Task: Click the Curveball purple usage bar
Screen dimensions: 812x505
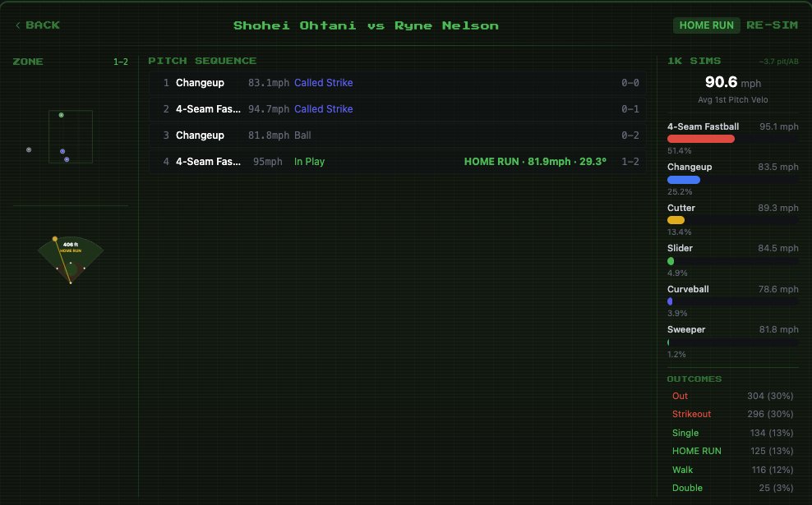Action: pyautogui.click(x=670, y=301)
